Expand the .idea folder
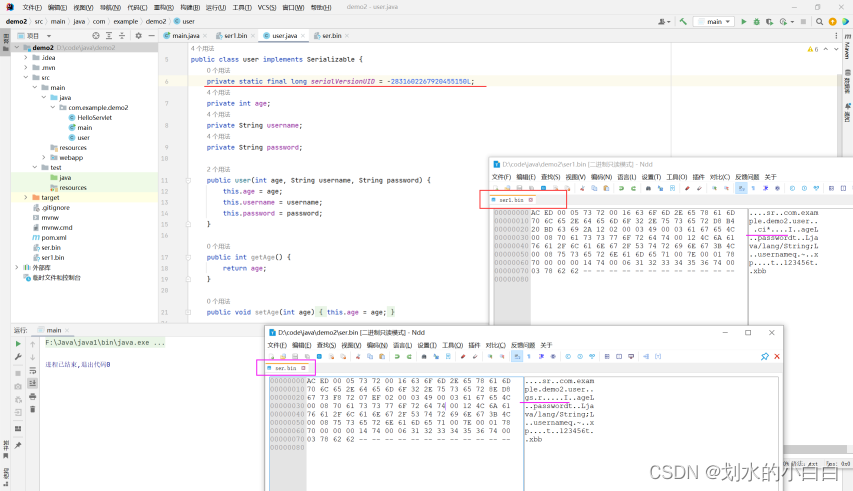The width and height of the screenshot is (853, 491). (26, 58)
